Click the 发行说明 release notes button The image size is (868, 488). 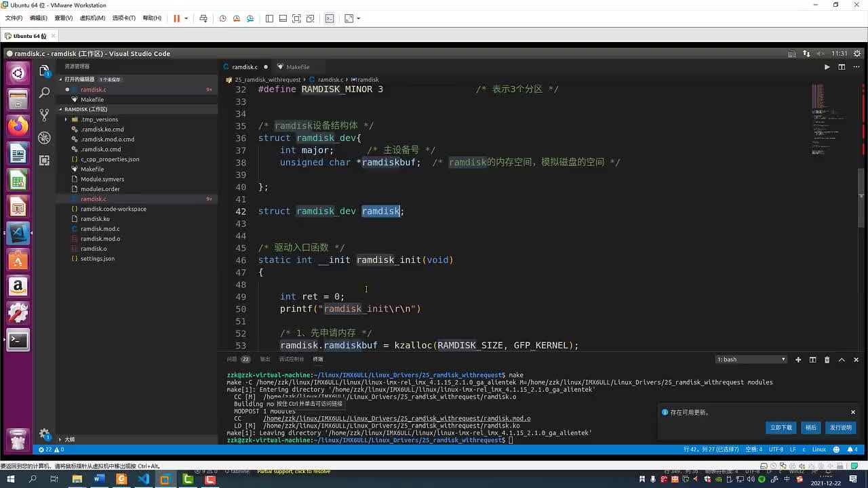[x=840, y=428]
